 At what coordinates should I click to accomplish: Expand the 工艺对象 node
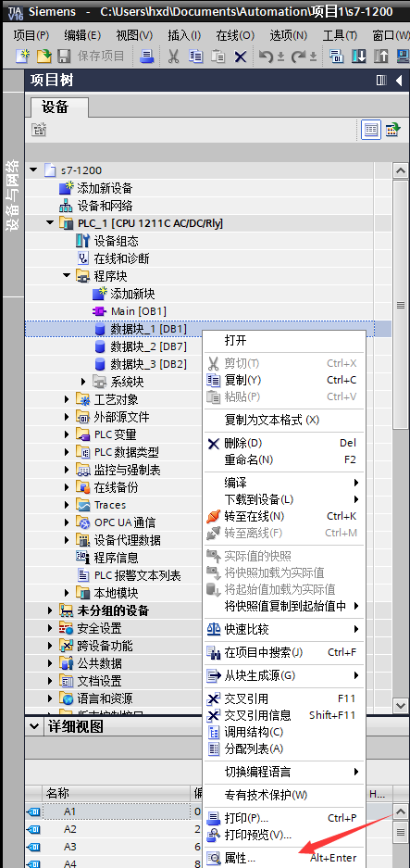click(67, 399)
